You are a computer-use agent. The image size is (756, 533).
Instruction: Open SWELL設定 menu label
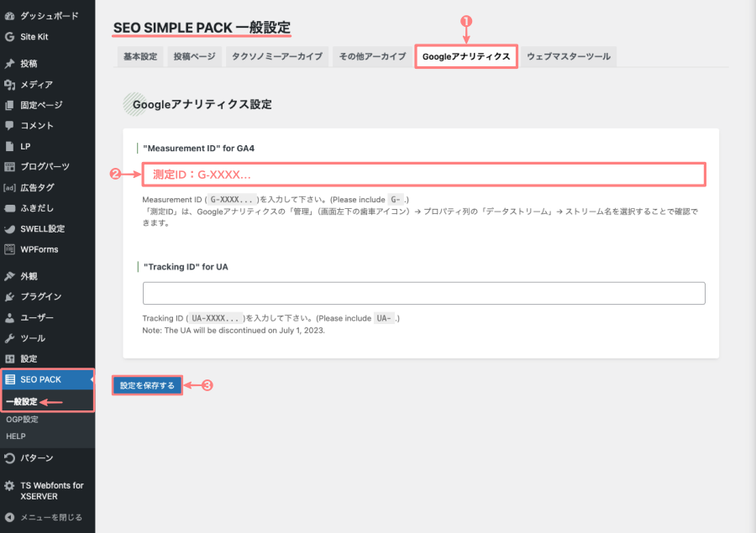(43, 229)
